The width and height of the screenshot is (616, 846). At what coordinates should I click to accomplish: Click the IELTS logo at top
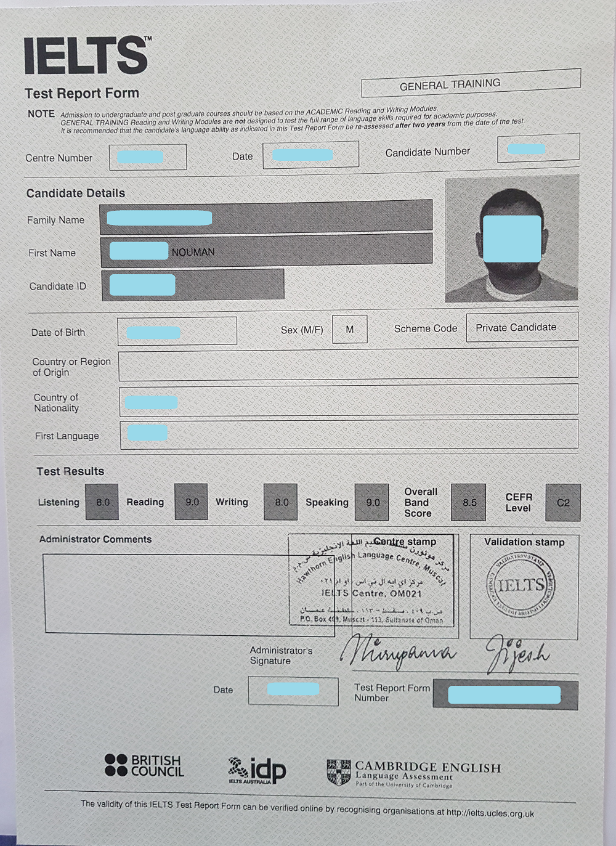pyautogui.click(x=86, y=55)
